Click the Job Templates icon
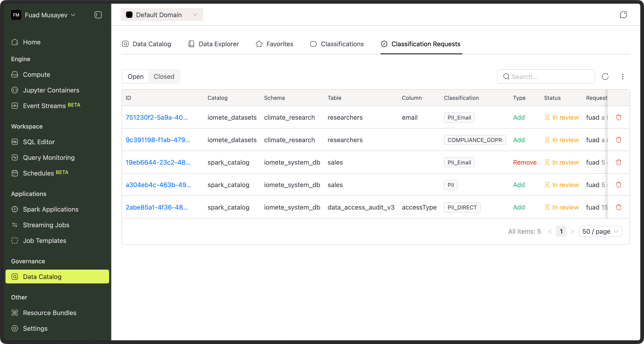This screenshot has width=644, height=344. pyautogui.click(x=15, y=241)
